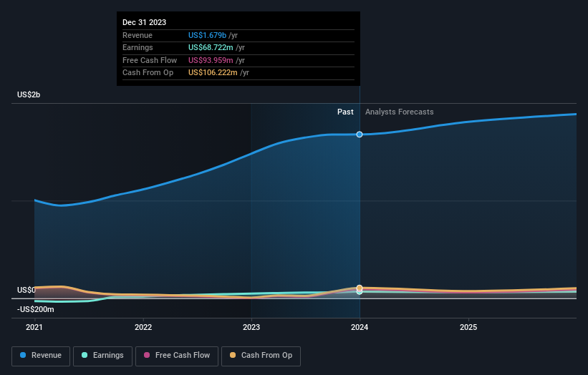Click the 2022 x-axis label
Viewport: 588px width, 375px height.
[143, 327]
